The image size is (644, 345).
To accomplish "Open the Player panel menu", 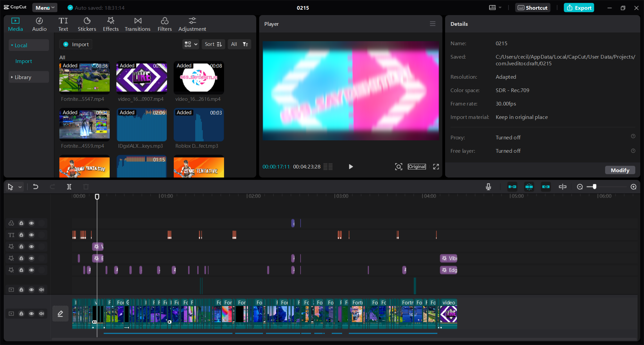I will (x=433, y=24).
